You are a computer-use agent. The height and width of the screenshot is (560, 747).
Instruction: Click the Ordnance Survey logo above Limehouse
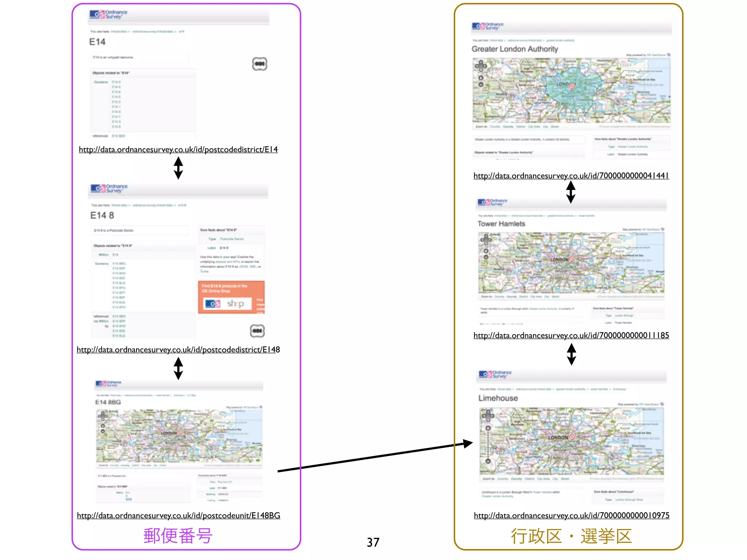(x=495, y=374)
